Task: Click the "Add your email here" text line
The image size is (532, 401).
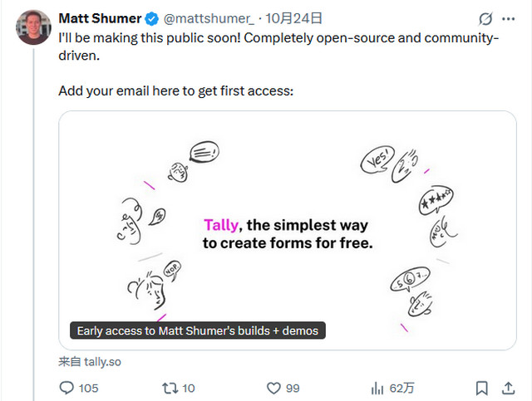Action: [175, 90]
